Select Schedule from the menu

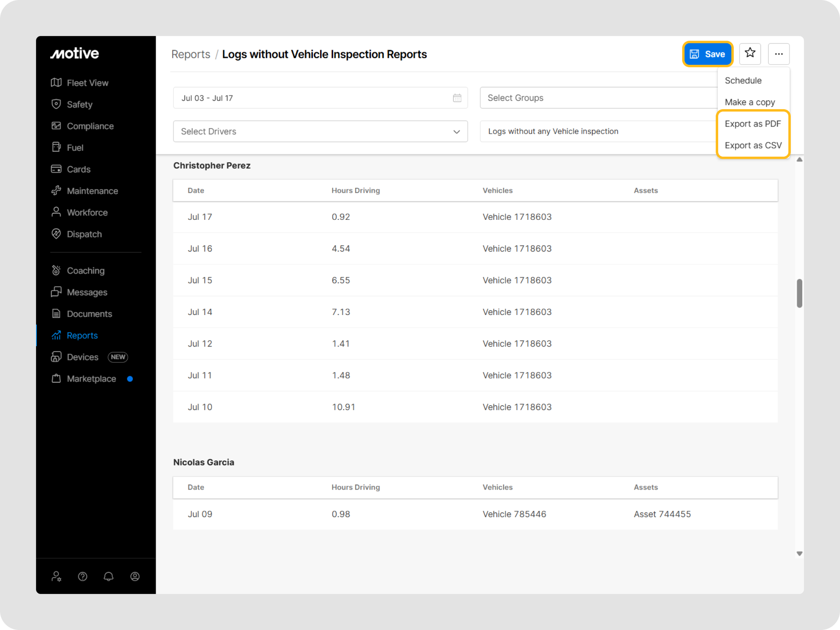click(743, 80)
